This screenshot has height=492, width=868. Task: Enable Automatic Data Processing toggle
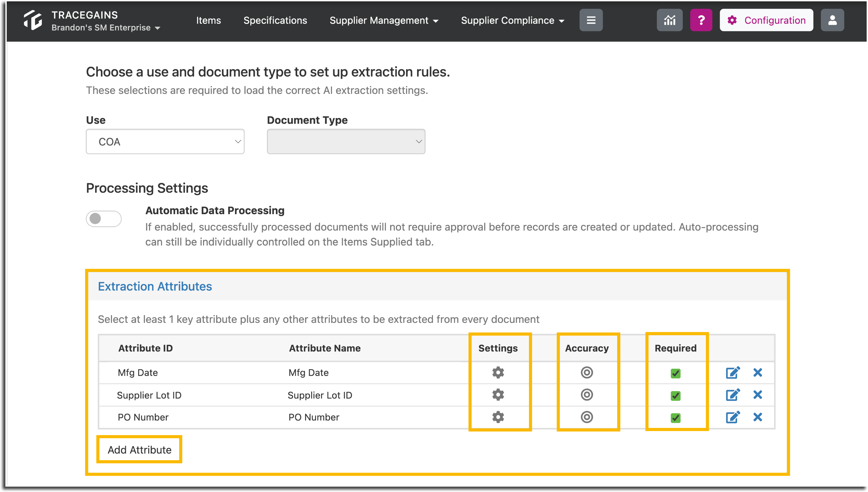click(x=104, y=219)
